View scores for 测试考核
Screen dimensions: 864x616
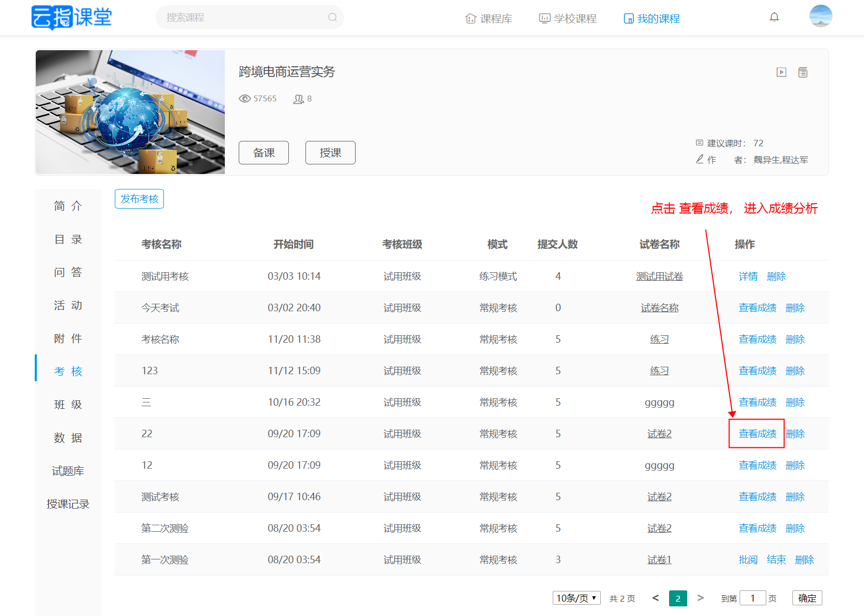click(758, 497)
